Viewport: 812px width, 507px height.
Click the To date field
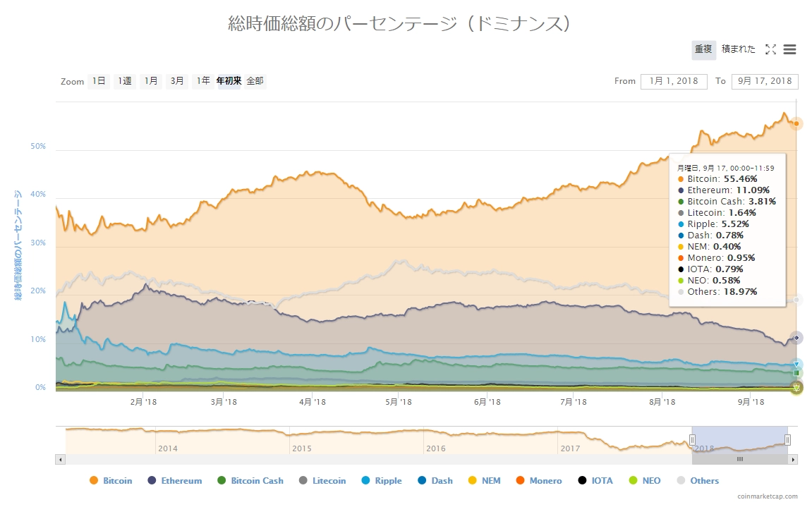pyautogui.click(x=765, y=81)
